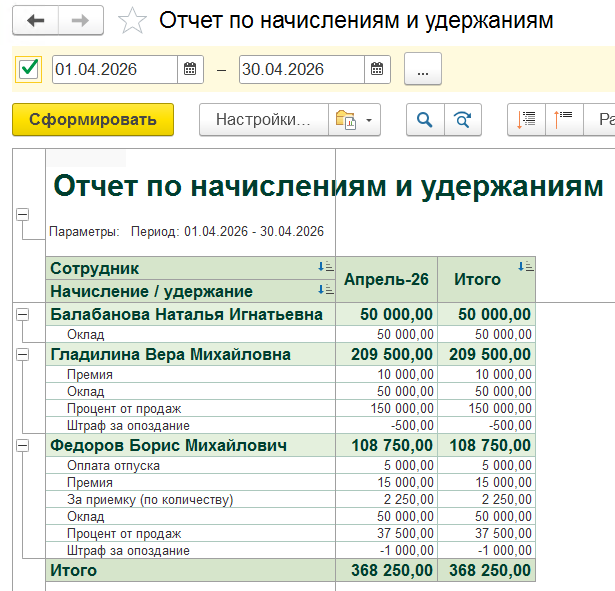Open the report variants dropdown arrow
The height and width of the screenshot is (591, 615).
pyautogui.click(x=369, y=120)
